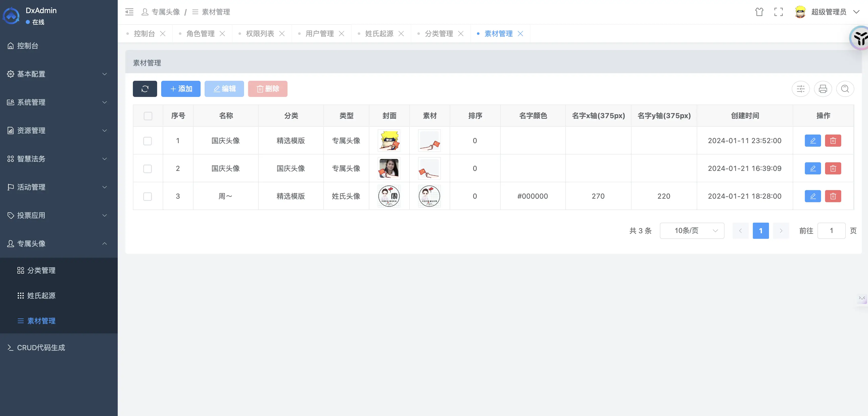Close the 素材管理 tab
Image resolution: width=868 pixels, height=416 pixels.
(x=521, y=34)
